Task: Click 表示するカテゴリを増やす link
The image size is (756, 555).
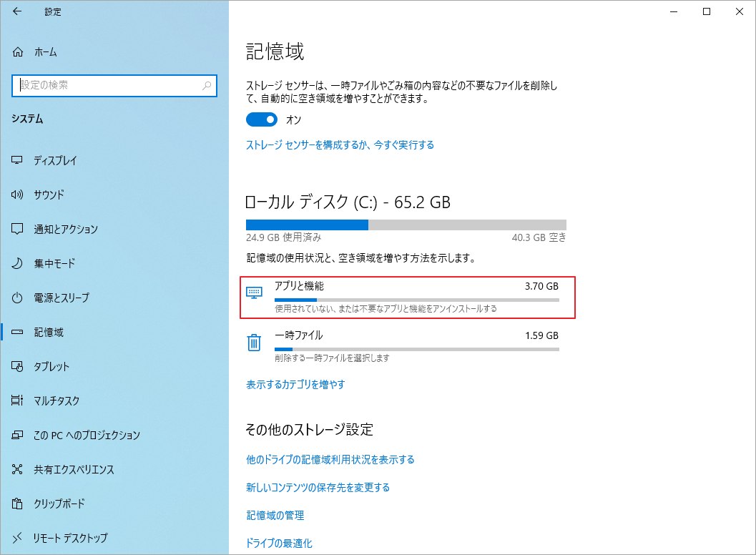Action: click(x=295, y=384)
